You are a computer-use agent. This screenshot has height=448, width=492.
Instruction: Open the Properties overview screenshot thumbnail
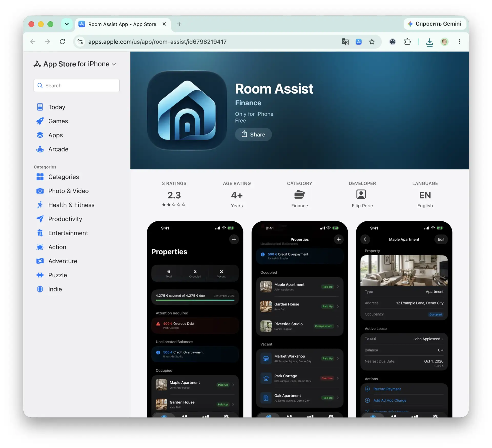[x=195, y=319]
